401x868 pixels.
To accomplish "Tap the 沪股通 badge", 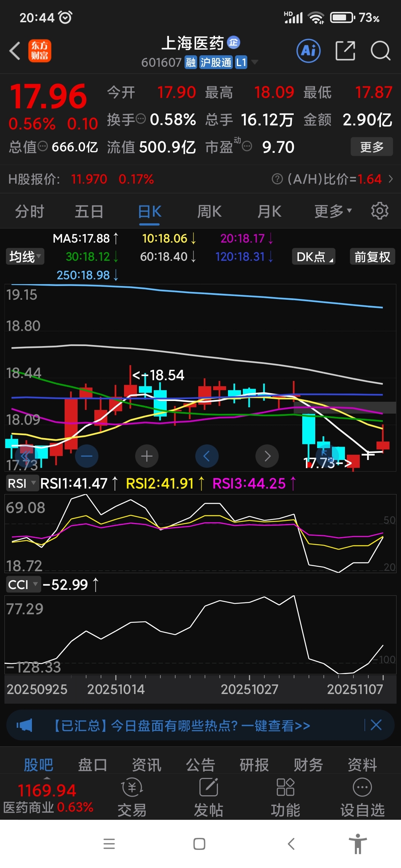I will pyautogui.click(x=216, y=62).
